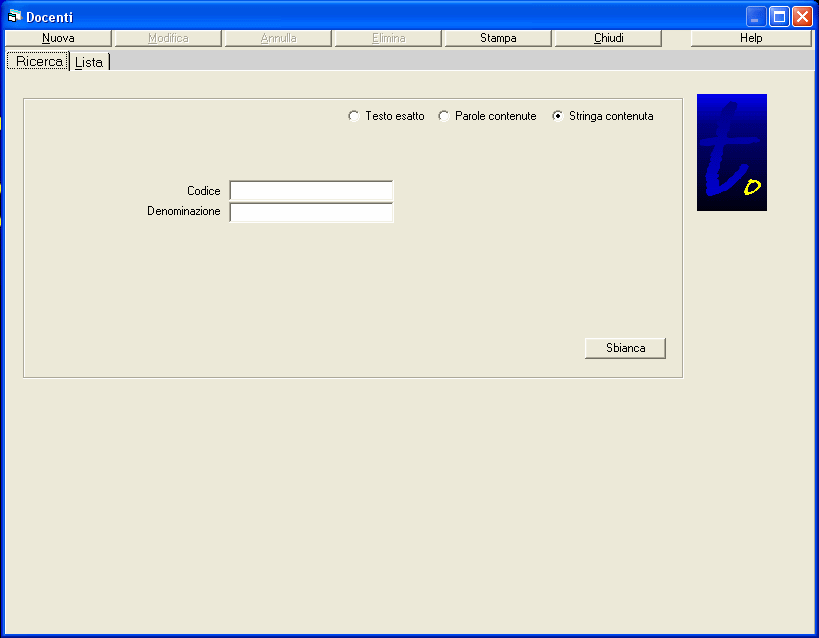The height and width of the screenshot is (638, 819).
Task: Click the greyed-out Elimina button
Action: tap(388, 38)
